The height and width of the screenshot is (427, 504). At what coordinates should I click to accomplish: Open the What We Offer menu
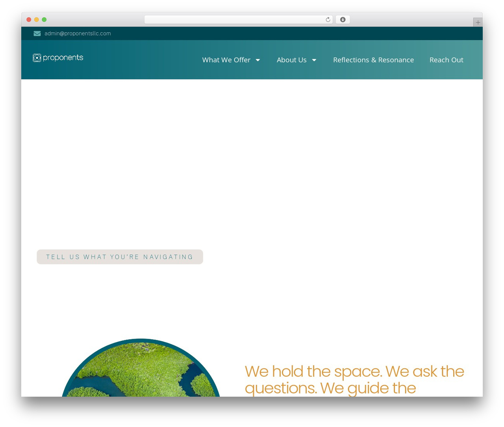[226, 60]
